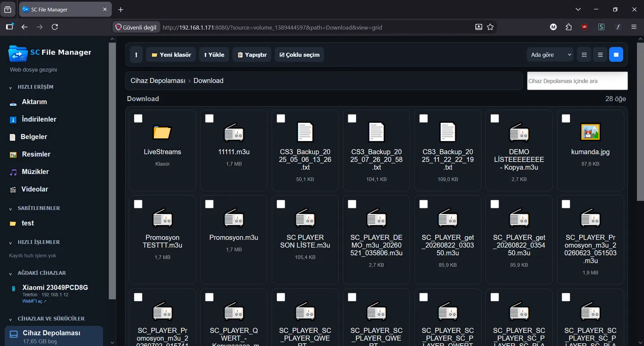The width and height of the screenshot is (644, 346).
Task: Open the 11111.m3u radio file icon
Action: (x=233, y=132)
